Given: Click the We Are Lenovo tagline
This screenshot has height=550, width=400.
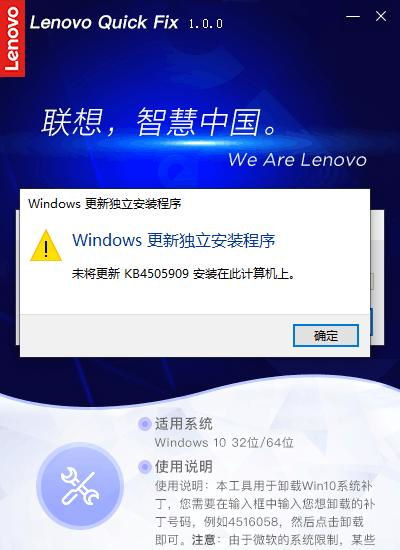Looking at the screenshot, I should 298,160.
